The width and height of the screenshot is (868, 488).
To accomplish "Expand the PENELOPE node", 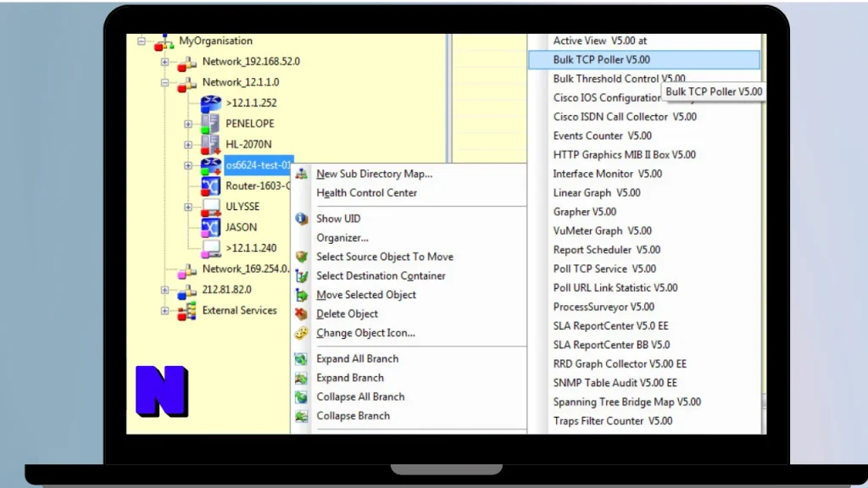I will pyautogui.click(x=188, y=124).
